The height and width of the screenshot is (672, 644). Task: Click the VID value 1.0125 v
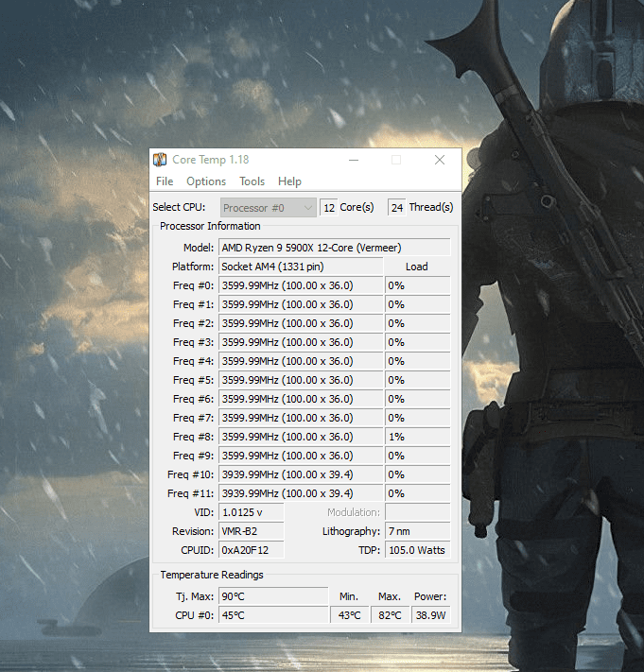click(252, 512)
